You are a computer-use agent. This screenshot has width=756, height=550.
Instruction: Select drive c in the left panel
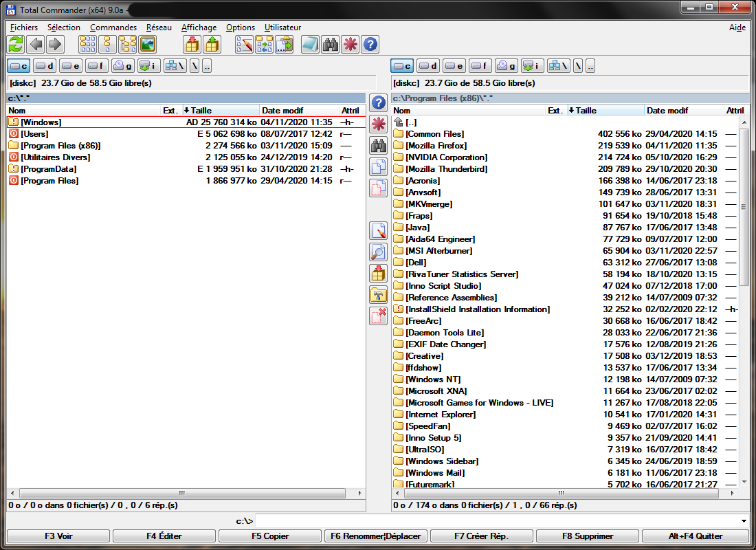19,65
